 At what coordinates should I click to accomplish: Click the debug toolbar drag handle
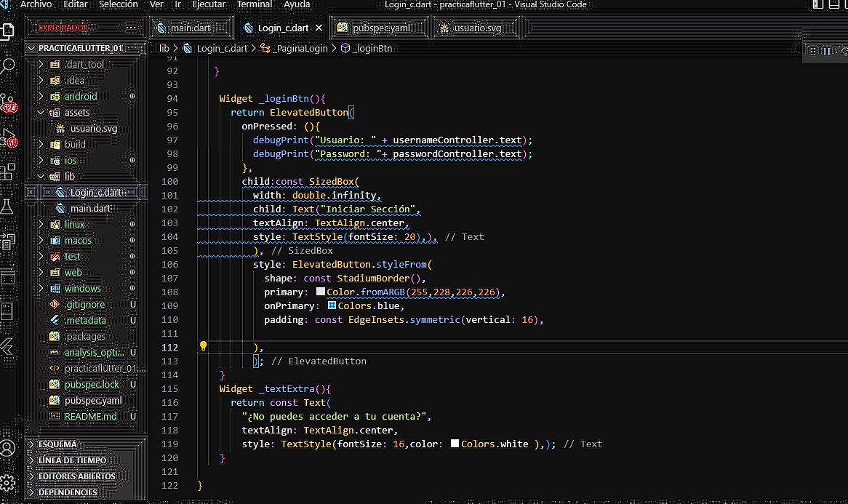coord(812,52)
